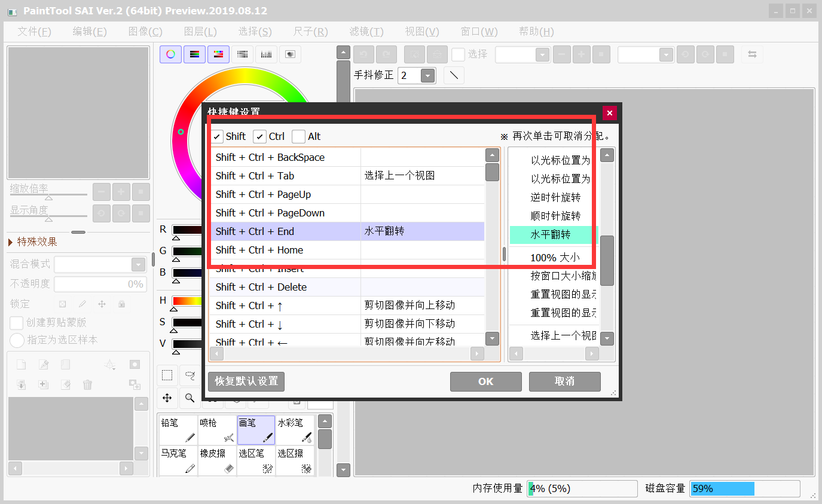Choose the 水彩笔 watercolor tool
This screenshot has height=504, width=822.
[x=295, y=430]
